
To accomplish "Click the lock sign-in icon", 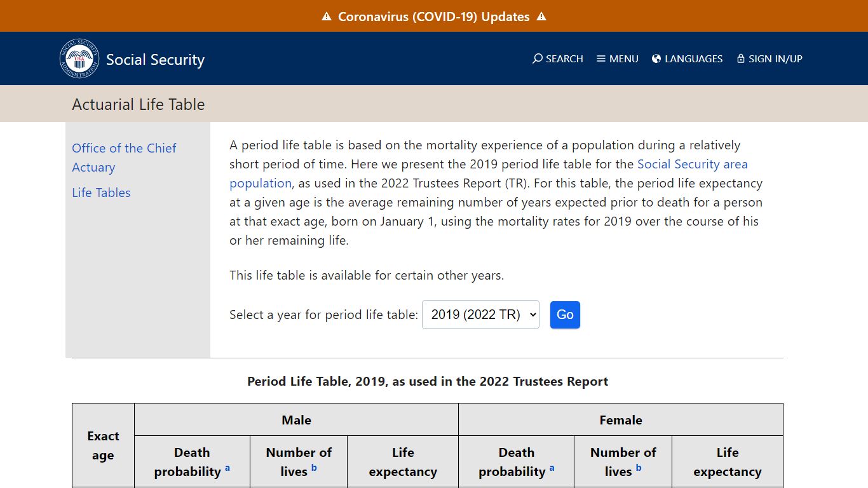I will 741,58.
